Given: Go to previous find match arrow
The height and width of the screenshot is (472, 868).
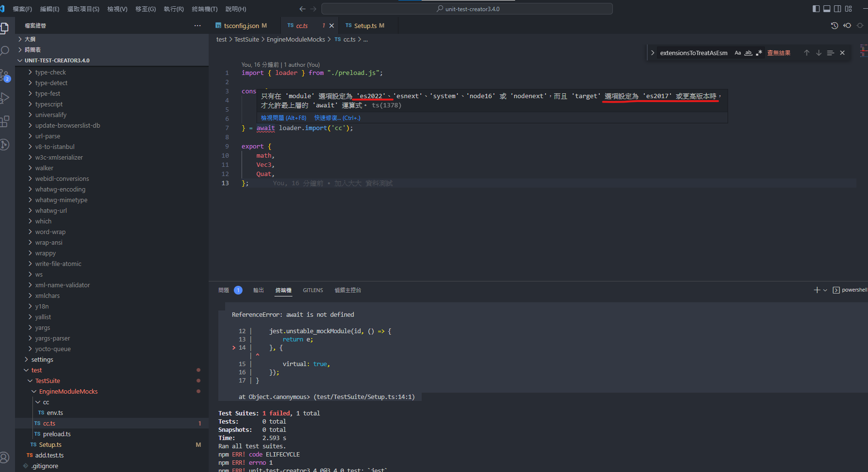Looking at the screenshot, I should point(807,53).
